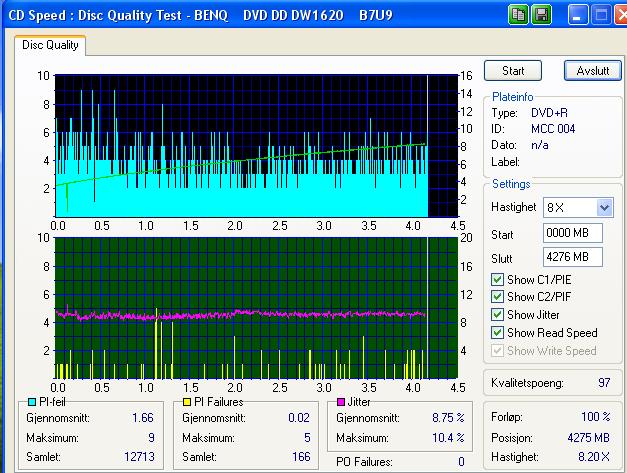Click the current Hastighet value 8.20X
This screenshot has width=627, height=473.
[594, 457]
